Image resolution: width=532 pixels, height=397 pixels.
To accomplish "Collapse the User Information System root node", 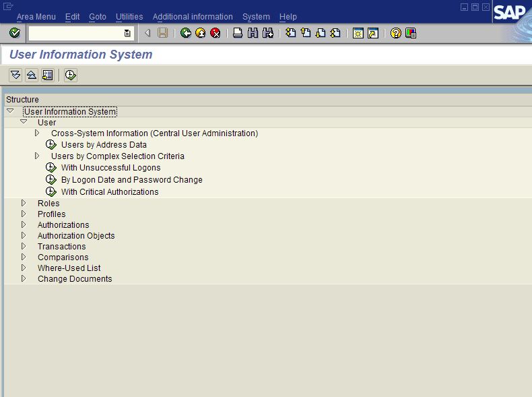I will click(10, 111).
